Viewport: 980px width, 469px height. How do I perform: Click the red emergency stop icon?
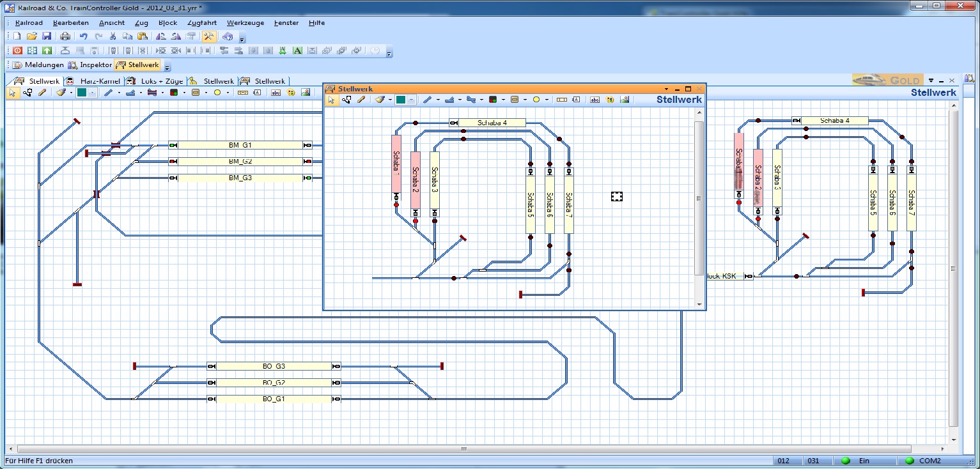[x=17, y=50]
